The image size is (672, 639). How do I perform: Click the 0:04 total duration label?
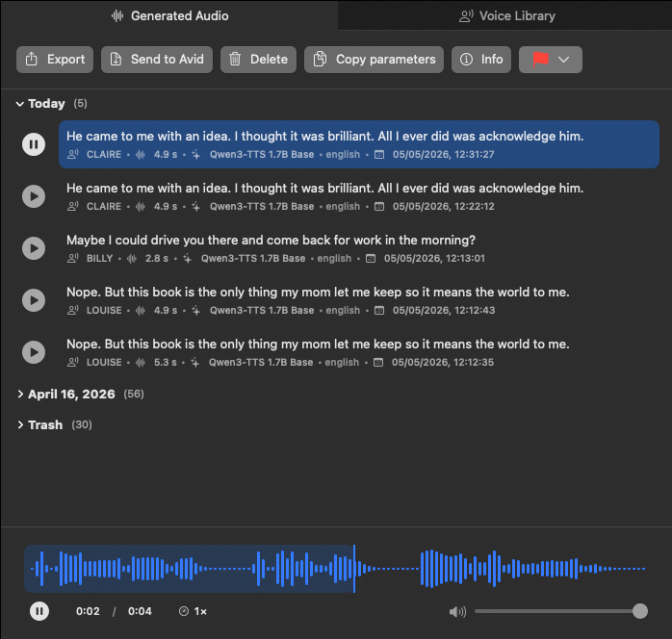140,611
